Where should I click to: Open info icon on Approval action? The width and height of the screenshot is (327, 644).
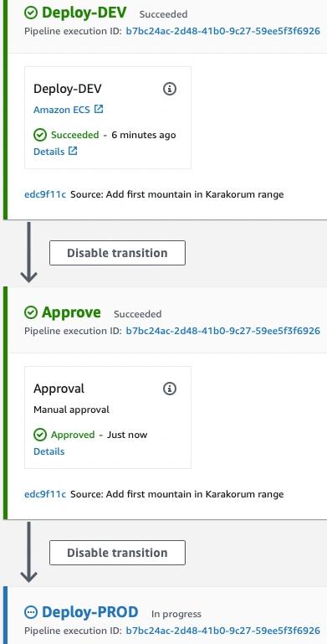170,388
